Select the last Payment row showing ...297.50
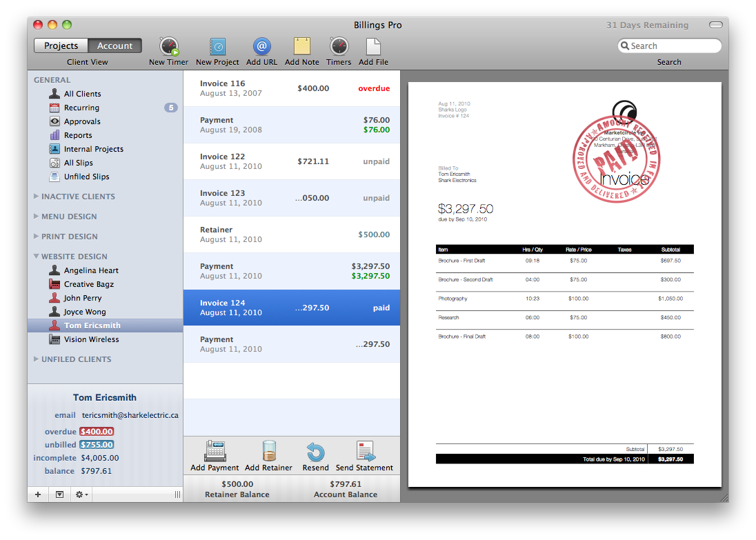Viewport: 756px width, 540px height. click(x=292, y=344)
